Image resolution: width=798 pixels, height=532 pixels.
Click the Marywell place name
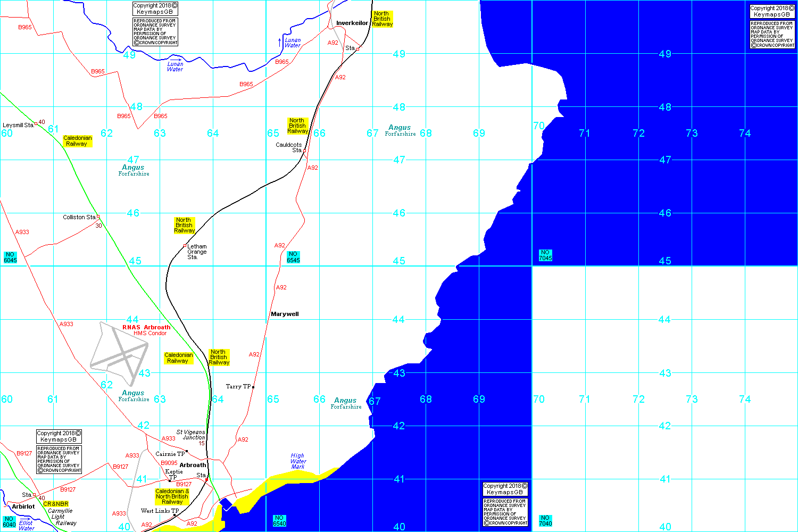click(x=285, y=314)
